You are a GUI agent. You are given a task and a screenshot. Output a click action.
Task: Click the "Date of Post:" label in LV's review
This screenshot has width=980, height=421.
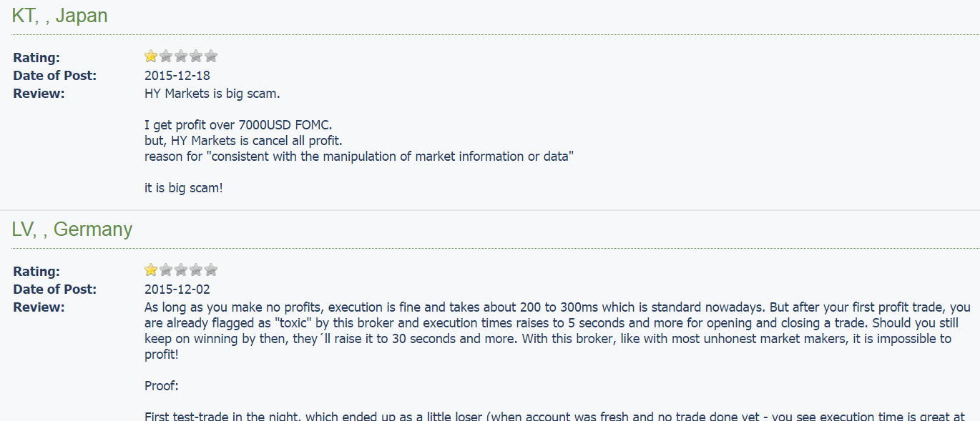click(x=54, y=289)
